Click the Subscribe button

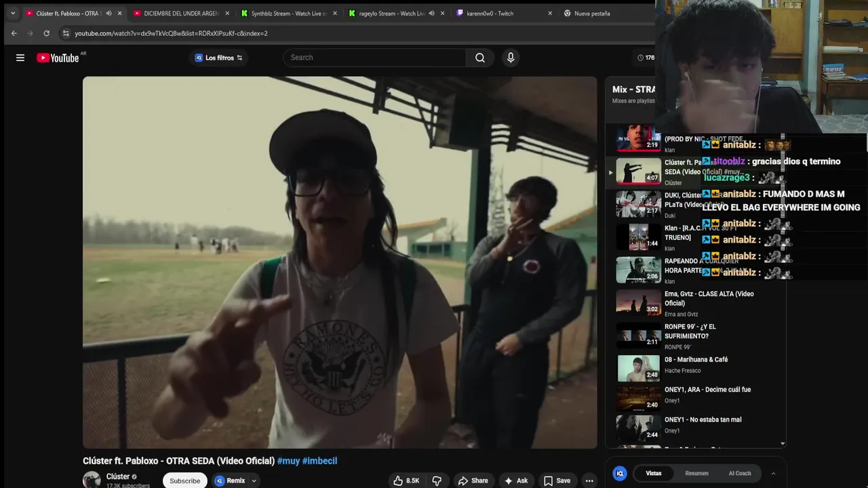pos(185,481)
